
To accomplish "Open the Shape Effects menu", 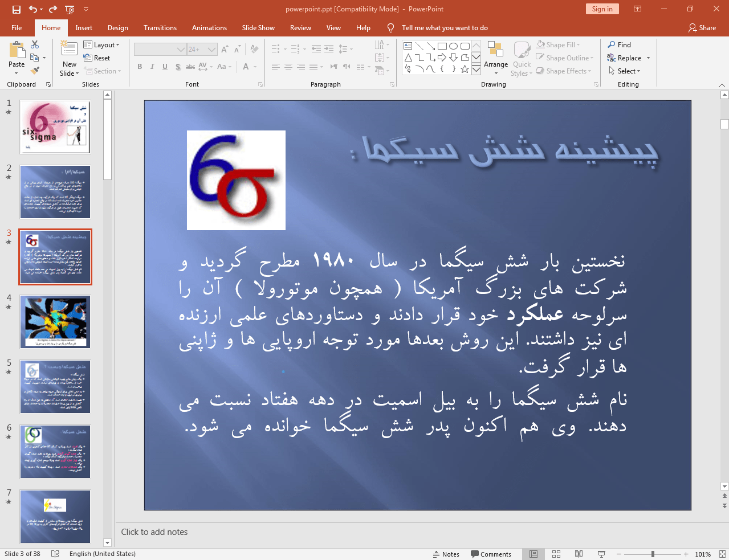I will [564, 71].
